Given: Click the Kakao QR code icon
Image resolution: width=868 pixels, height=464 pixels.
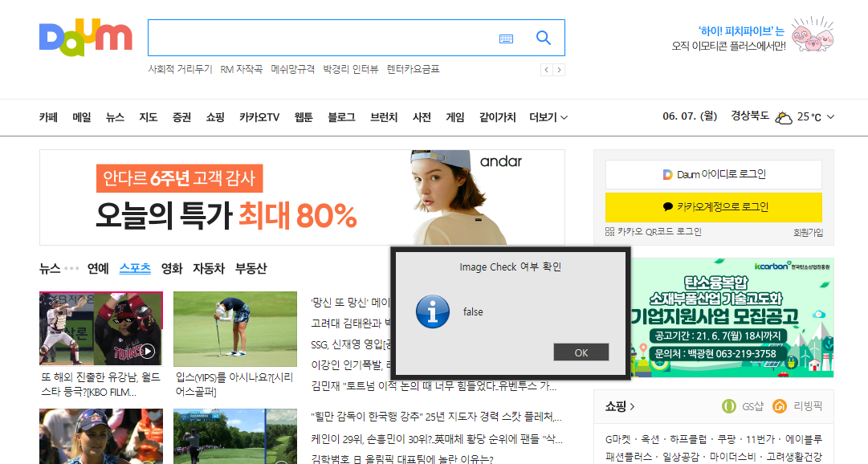Looking at the screenshot, I should click(609, 232).
